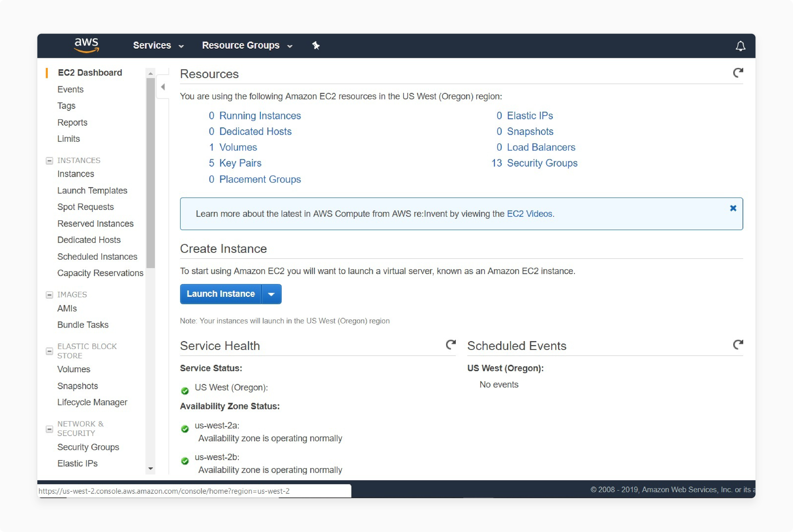Open Spot Requests
Viewport: 793px width, 532px height.
tap(85, 207)
